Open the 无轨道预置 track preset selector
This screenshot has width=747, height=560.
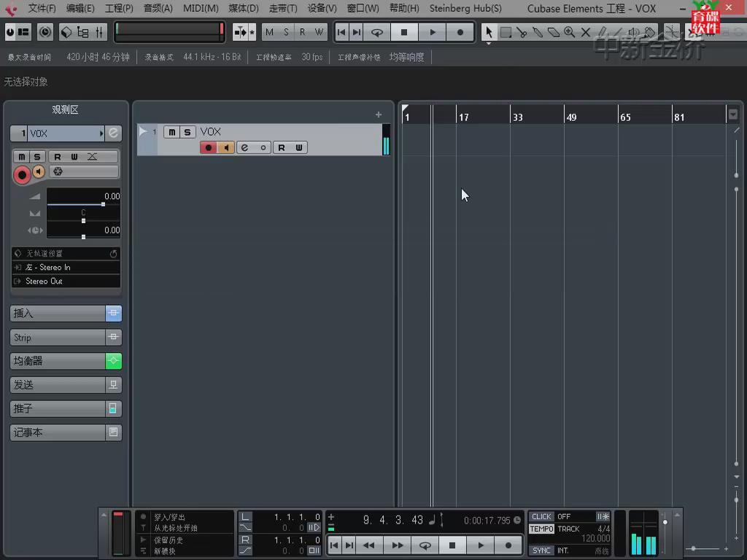(x=66, y=253)
